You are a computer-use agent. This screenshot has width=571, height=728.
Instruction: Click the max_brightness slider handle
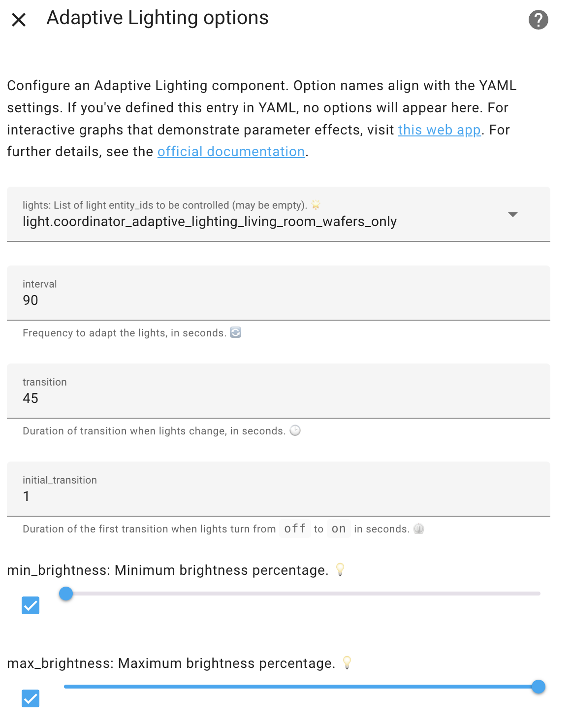point(539,687)
